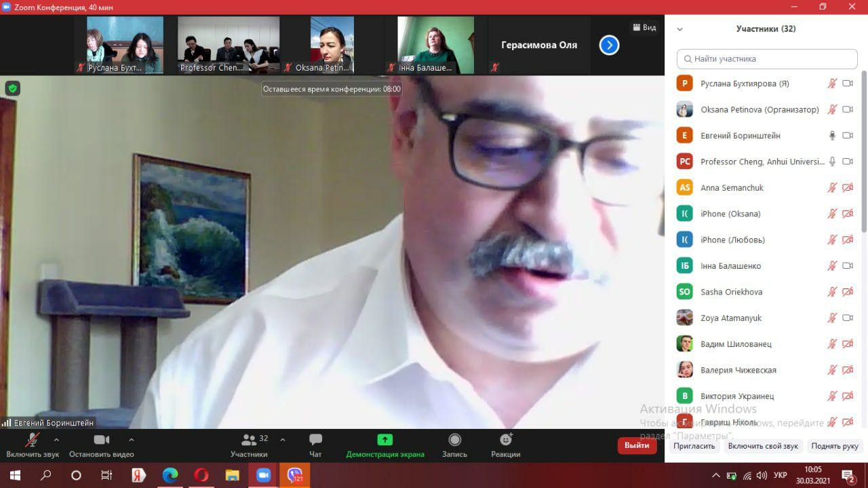
Task: Open File Explorer from taskbar
Action: point(232,475)
